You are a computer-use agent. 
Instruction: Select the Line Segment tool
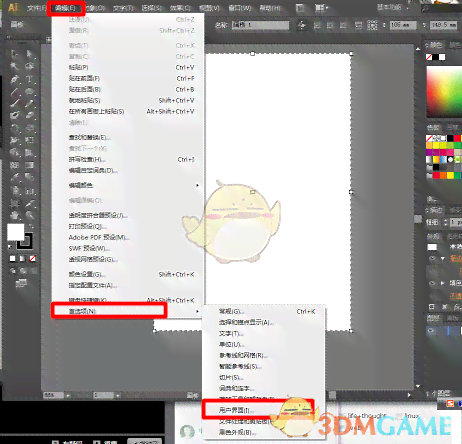(x=15, y=92)
